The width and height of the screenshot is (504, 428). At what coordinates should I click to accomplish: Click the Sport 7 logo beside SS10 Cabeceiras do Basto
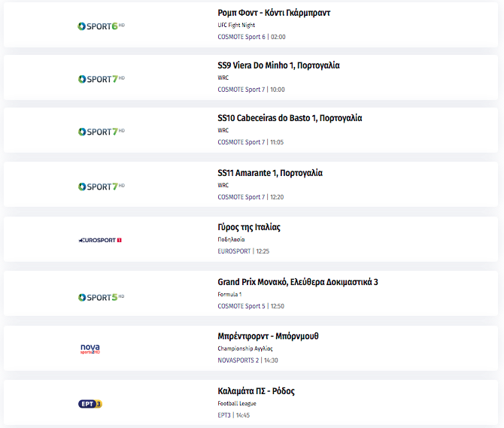pos(102,132)
